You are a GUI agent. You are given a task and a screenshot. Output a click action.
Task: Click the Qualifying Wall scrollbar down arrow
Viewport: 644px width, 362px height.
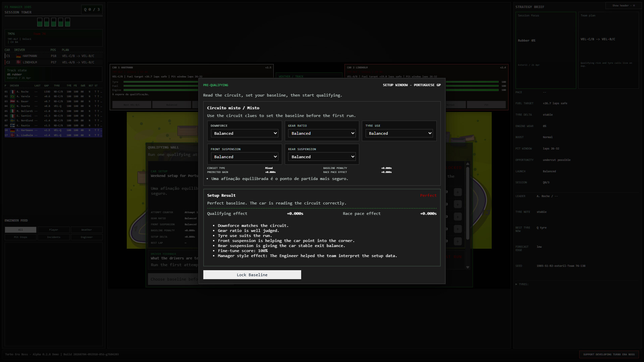pyautogui.click(x=468, y=267)
